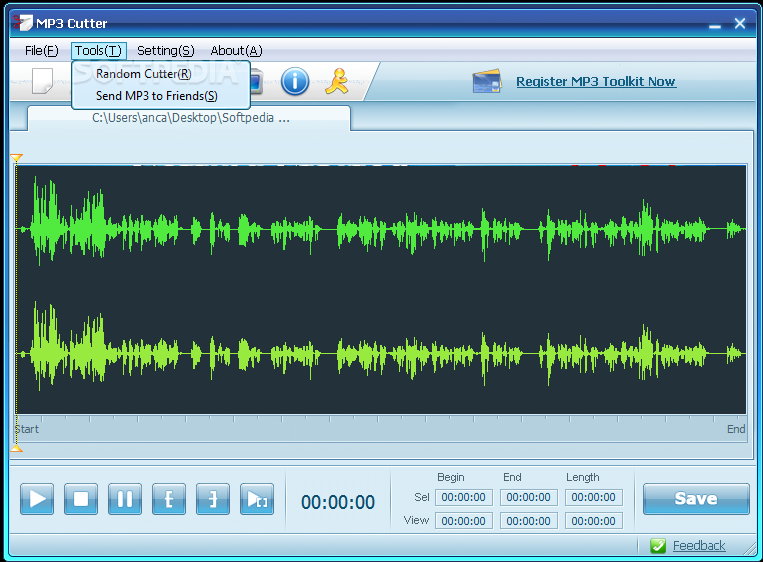Open the About(A) menu

pos(236,51)
